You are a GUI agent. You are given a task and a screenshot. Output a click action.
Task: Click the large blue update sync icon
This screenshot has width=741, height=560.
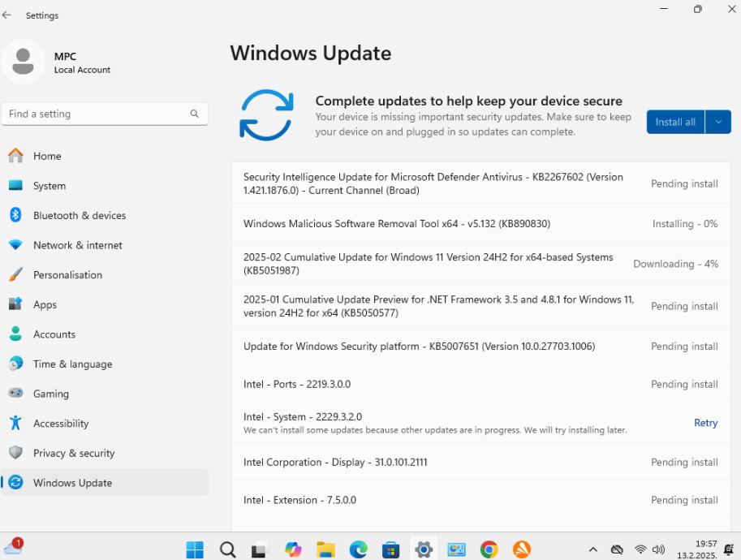266,115
